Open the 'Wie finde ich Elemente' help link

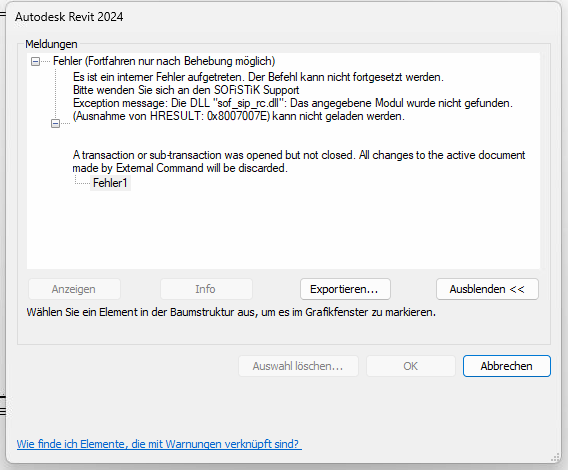[159, 444]
